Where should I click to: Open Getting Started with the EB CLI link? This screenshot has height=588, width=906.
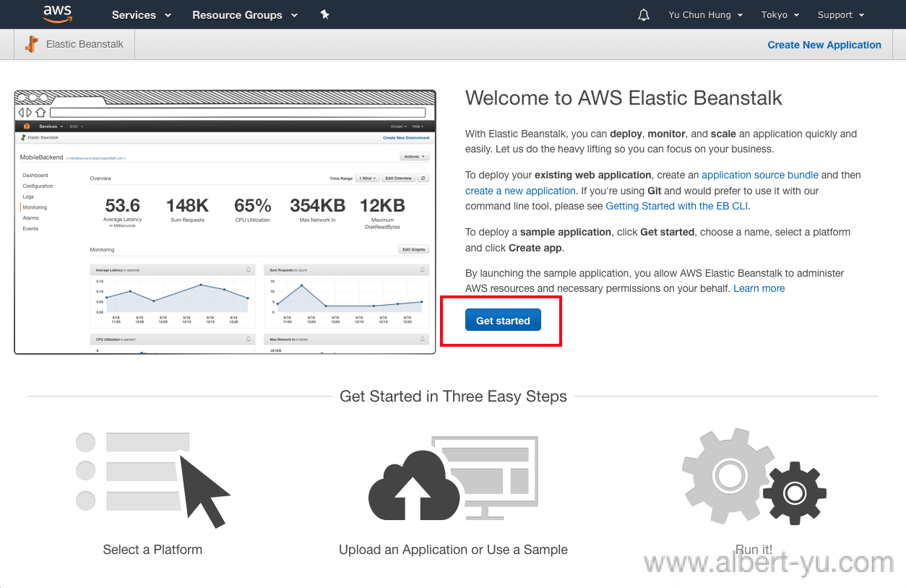coord(677,206)
